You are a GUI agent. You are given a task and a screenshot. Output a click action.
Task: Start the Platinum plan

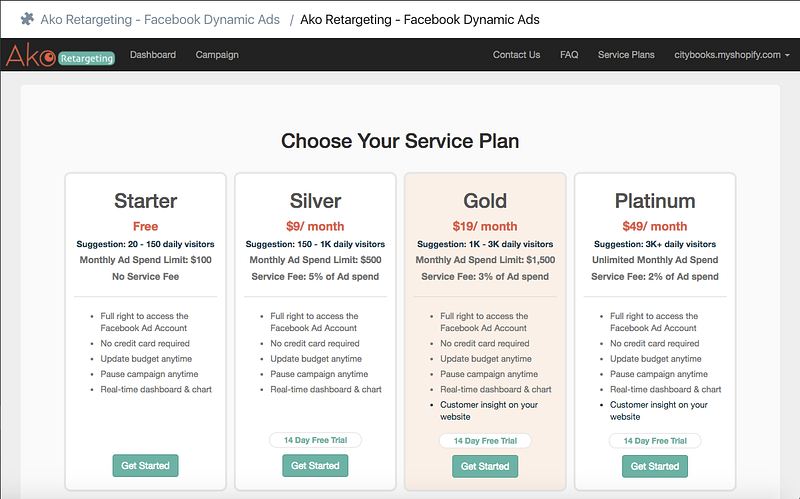tap(655, 466)
